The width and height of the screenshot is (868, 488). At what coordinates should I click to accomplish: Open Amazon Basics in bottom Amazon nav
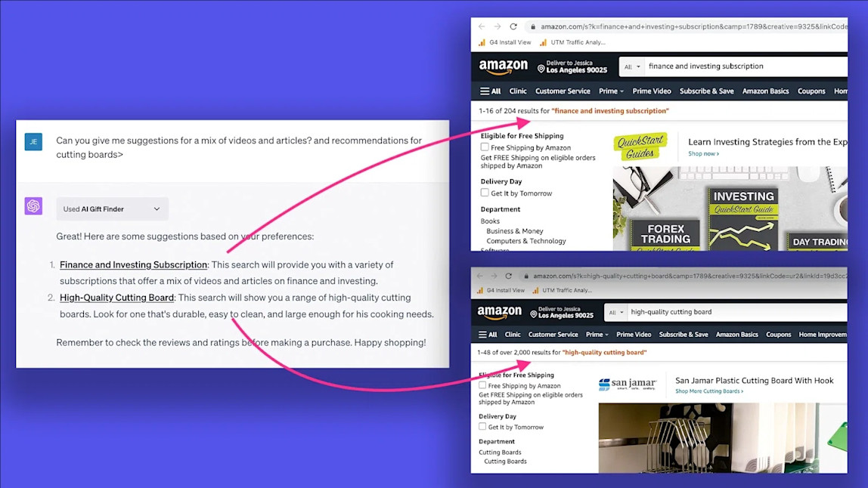tap(736, 334)
